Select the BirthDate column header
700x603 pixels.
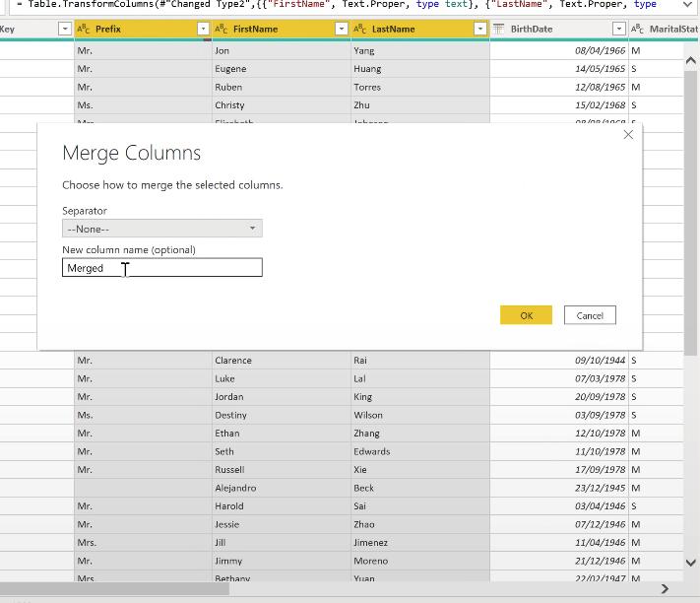point(559,29)
